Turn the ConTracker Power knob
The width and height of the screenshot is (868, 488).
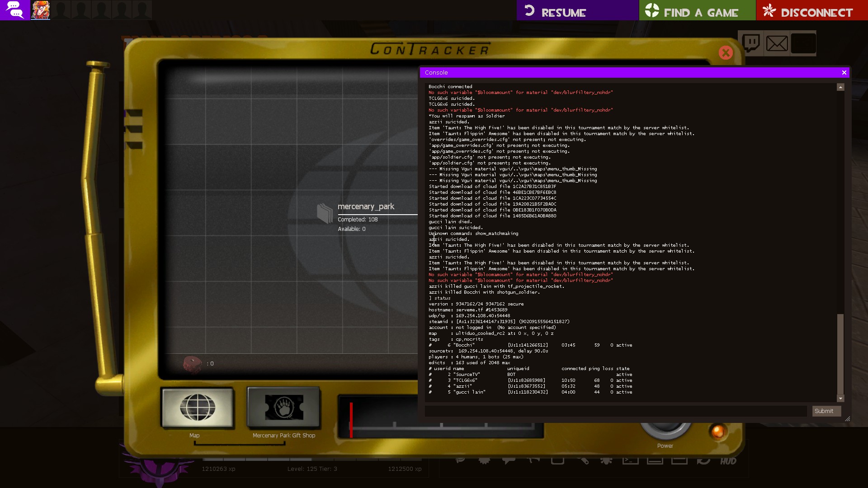tap(665, 430)
